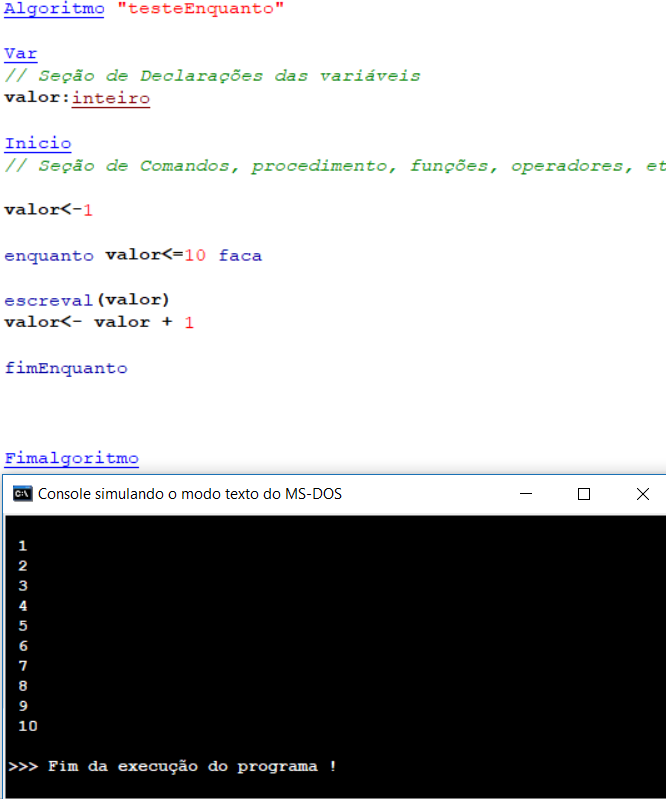Click the string "testeEnquanto"
The height and width of the screenshot is (799, 666).
tap(201, 9)
